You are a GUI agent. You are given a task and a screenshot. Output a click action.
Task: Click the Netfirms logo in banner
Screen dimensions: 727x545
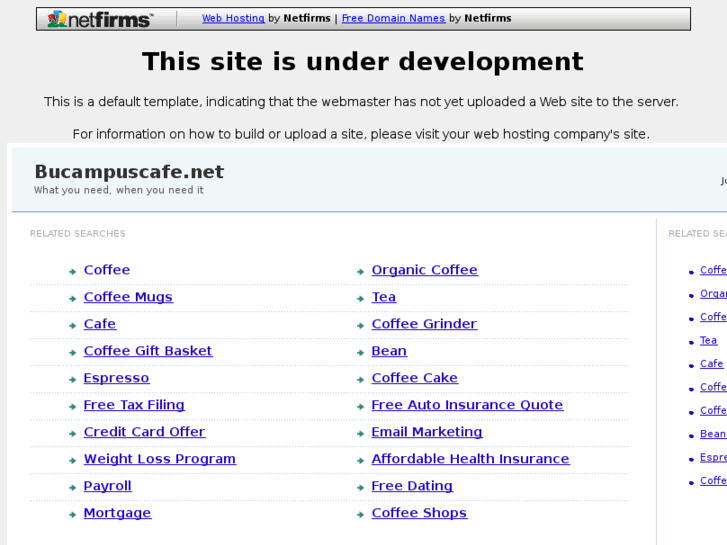[100, 19]
